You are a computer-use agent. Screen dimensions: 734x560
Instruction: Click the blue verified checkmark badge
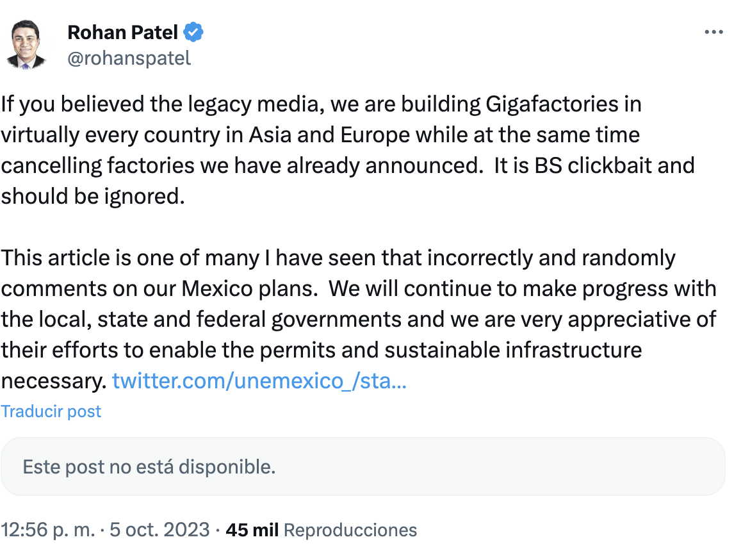tap(194, 31)
